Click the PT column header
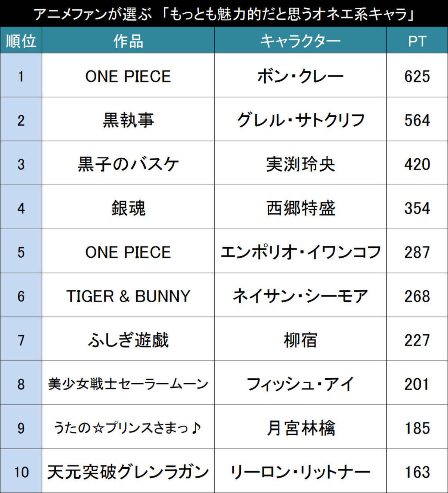The width and height of the screenshot is (448, 493). (417, 40)
